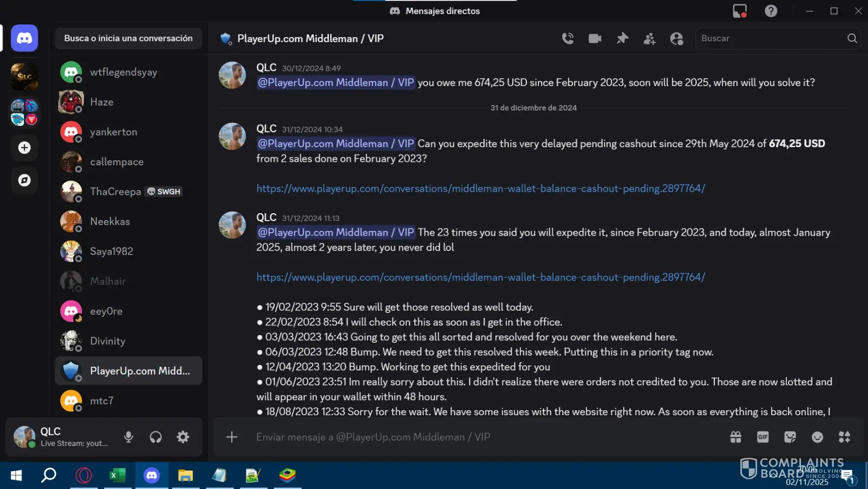This screenshot has width=868, height=489.
Task: Toggle headphone deafen
Action: pos(156,437)
